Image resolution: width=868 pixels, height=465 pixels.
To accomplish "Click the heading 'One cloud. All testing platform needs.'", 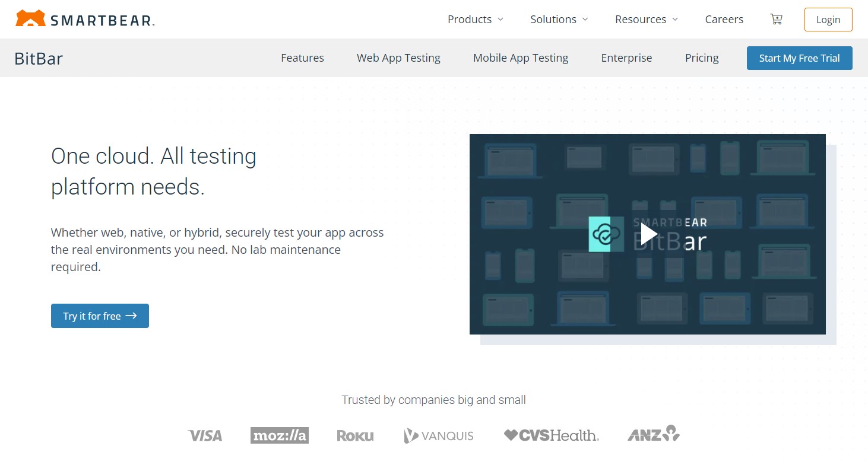I will 154,171.
